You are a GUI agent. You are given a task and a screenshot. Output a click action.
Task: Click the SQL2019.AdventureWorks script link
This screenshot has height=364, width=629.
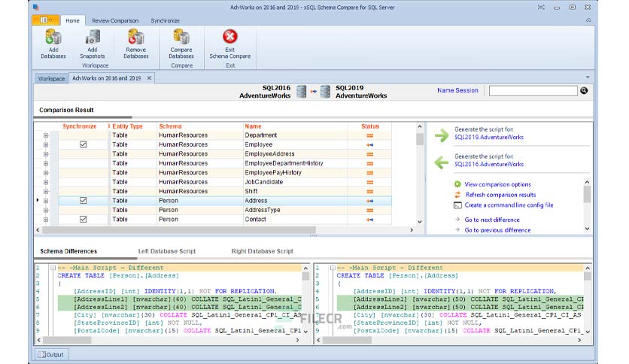coord(489,137)
